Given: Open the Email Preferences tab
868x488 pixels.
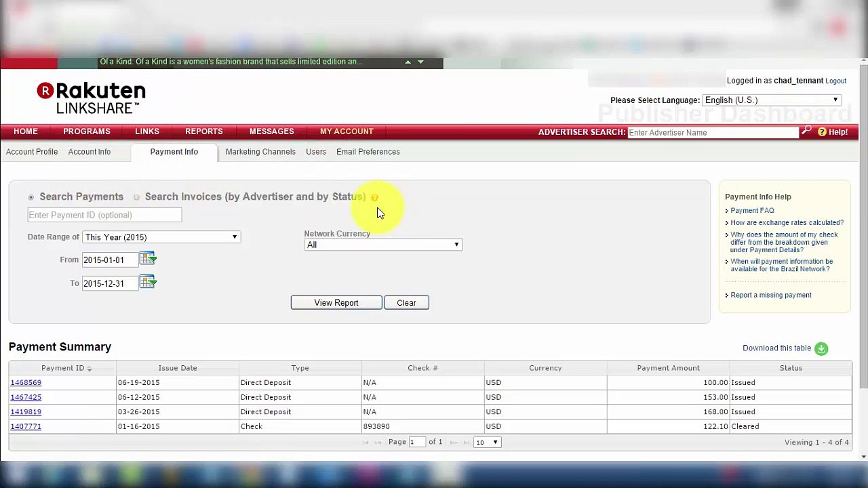Looking at the screenshot, I should pos(368,152).
